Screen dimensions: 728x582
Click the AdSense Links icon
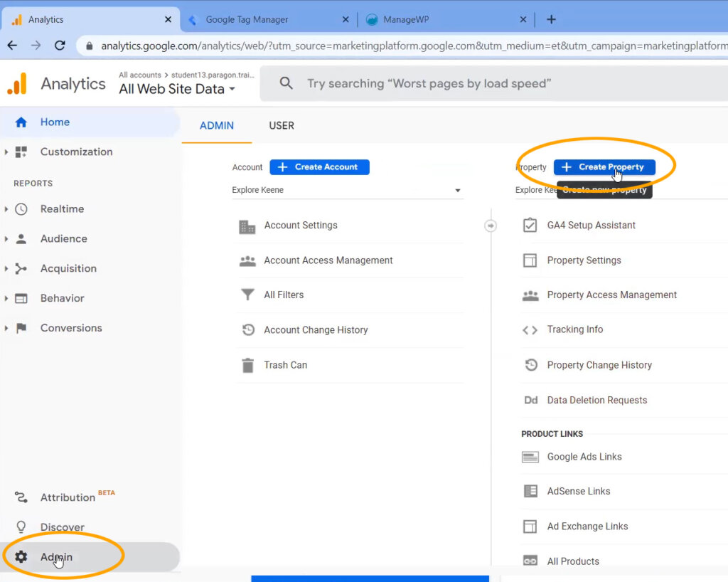(530, 491)
